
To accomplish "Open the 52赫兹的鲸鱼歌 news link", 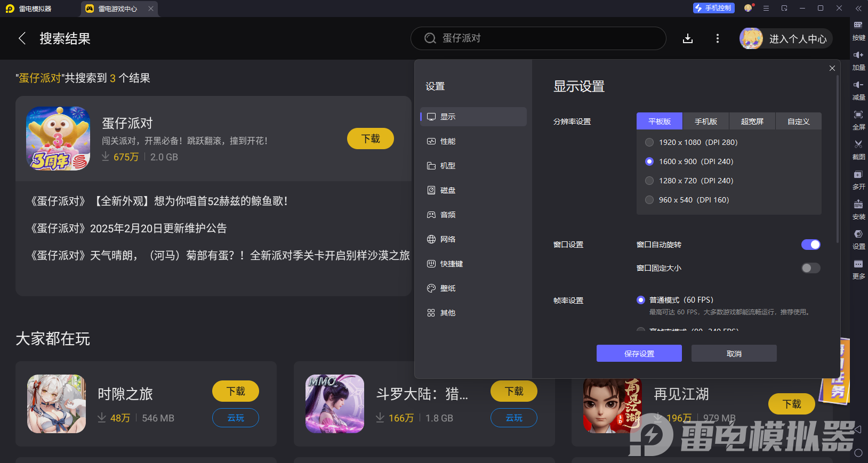I will tap(159, 201).
